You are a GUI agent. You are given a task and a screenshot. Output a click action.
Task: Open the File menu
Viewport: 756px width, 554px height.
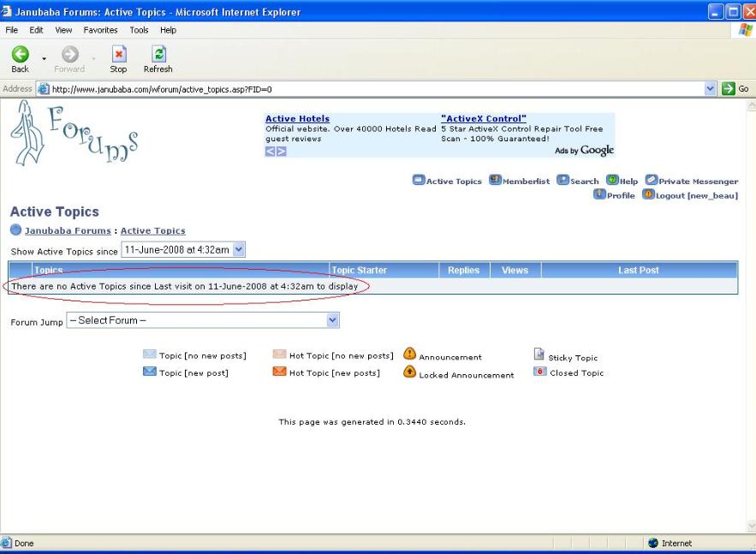[x=12, y=30]
